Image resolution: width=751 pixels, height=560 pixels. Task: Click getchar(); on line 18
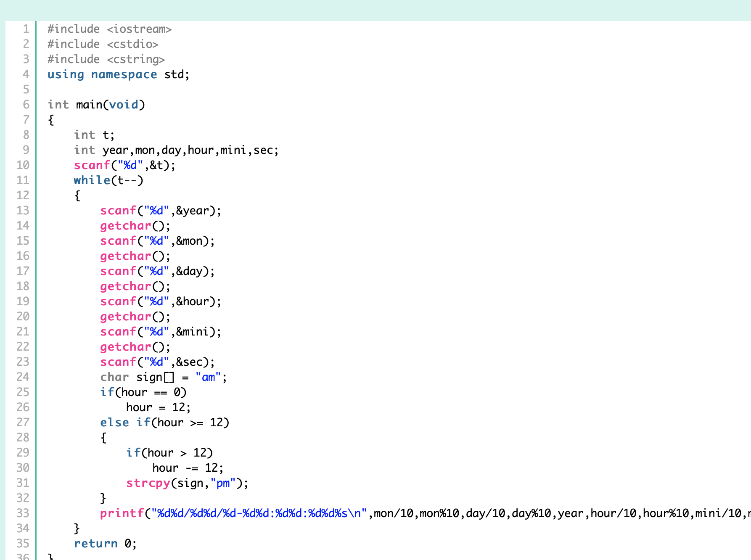[x=135, y=286]
